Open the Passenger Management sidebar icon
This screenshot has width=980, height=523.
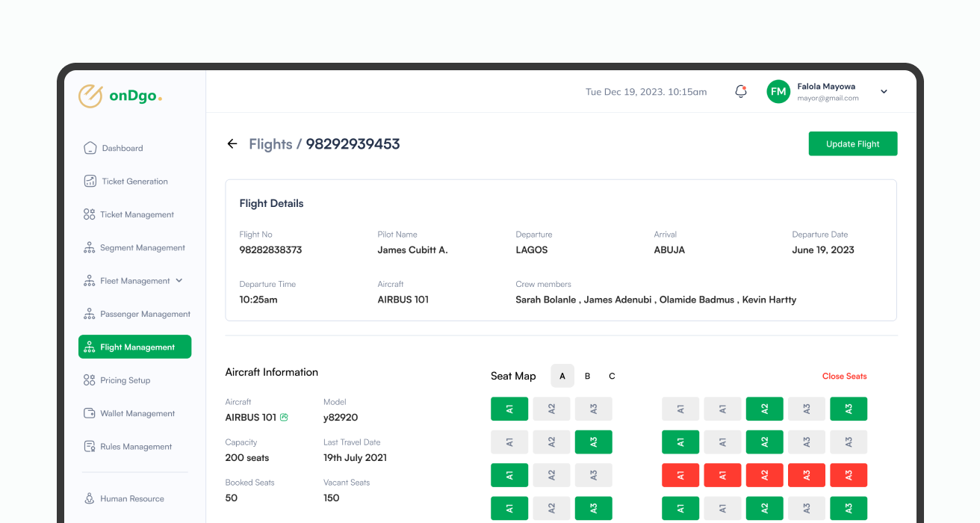[x=89, y=314]
